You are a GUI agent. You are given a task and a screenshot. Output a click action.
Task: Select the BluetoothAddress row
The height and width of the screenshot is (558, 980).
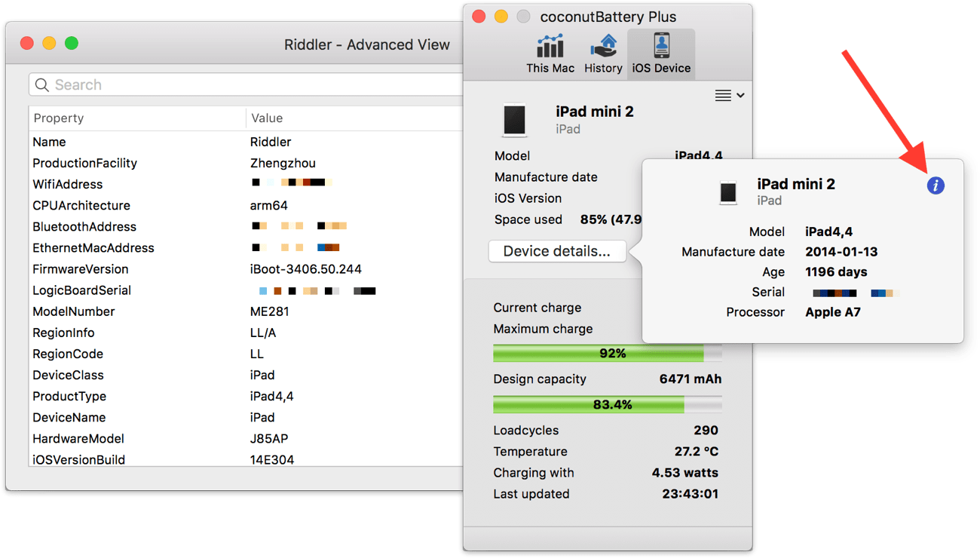click(x=247, y=226)
